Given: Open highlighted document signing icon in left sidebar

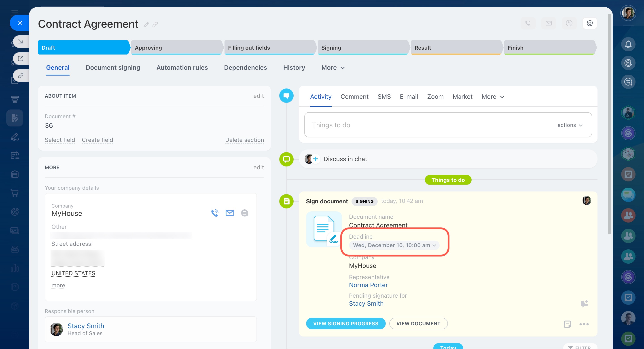Looking at the screenshot, I should tap(15, 118).
